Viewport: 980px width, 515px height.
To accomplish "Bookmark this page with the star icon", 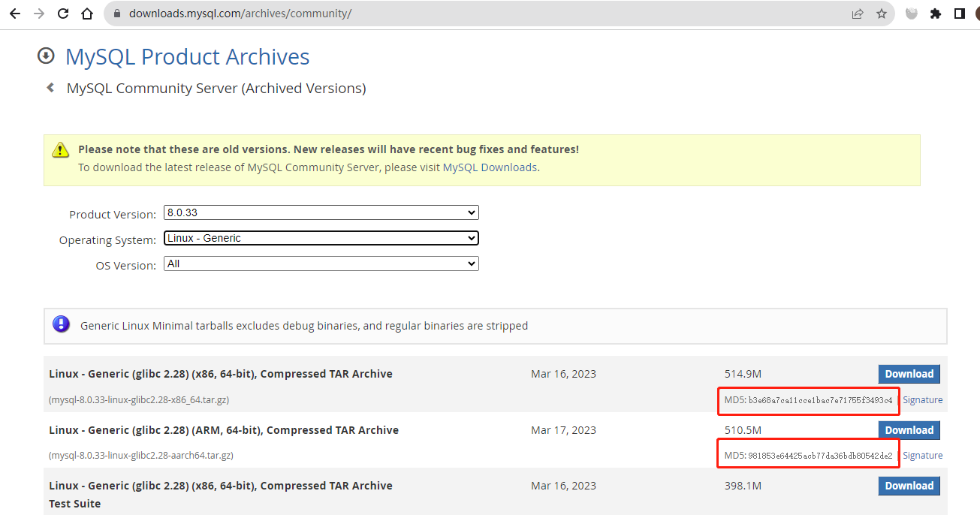I will tap(882, 14).
